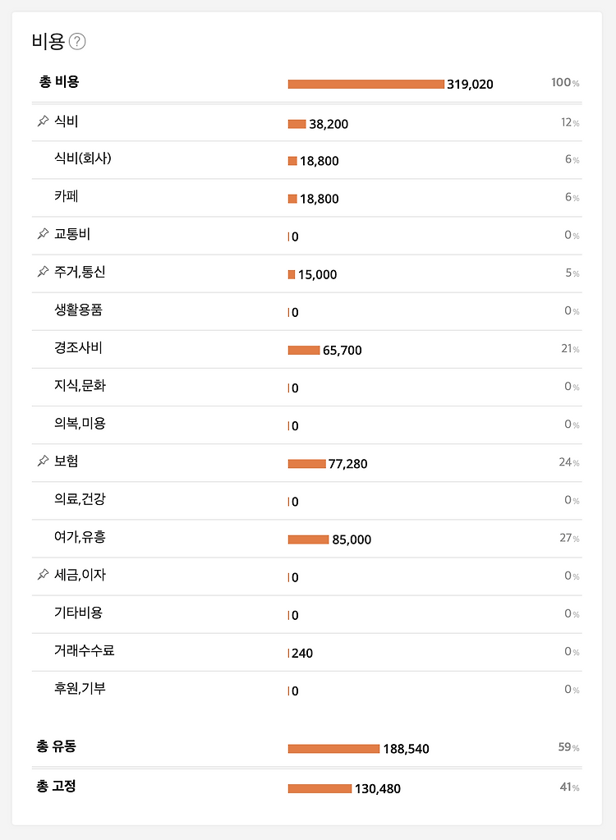Image resolution: width=616 pixels, height=840 pixels.
Task: Click the pin icon beside 세금,이자
Action: pos(43,575)
